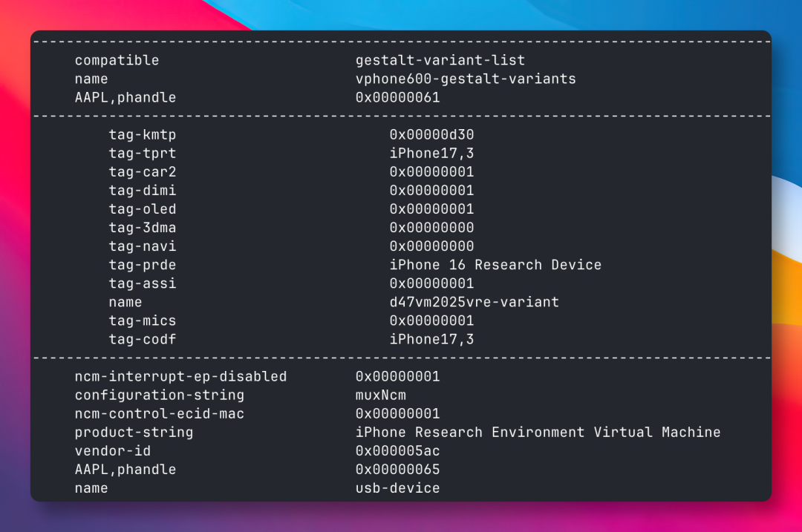Click the d47vm2025vre-variant name value
Image resolution: width=802 pixels, height=532 pixels.
(474, 302)
